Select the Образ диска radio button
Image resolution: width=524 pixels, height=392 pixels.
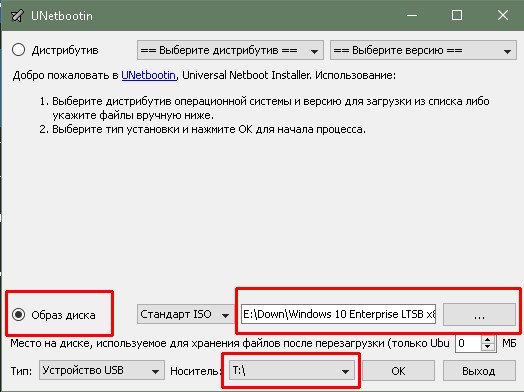[18, 314]
